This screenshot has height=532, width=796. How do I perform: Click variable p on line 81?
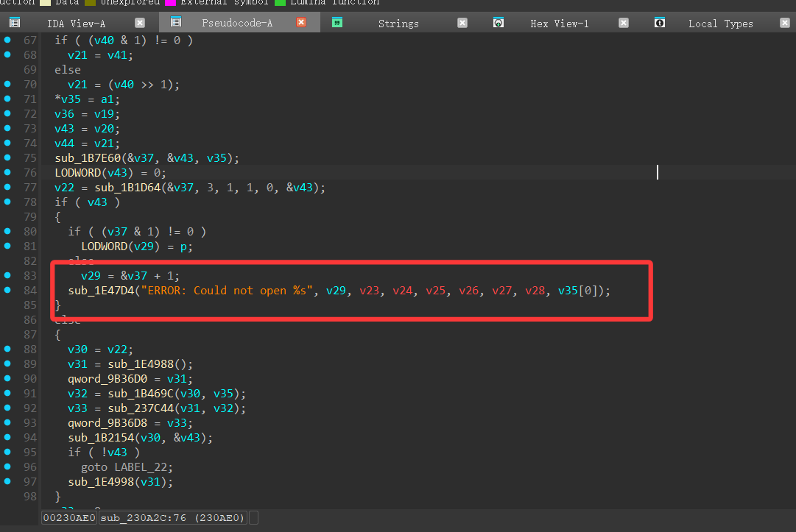click(184, 247)
